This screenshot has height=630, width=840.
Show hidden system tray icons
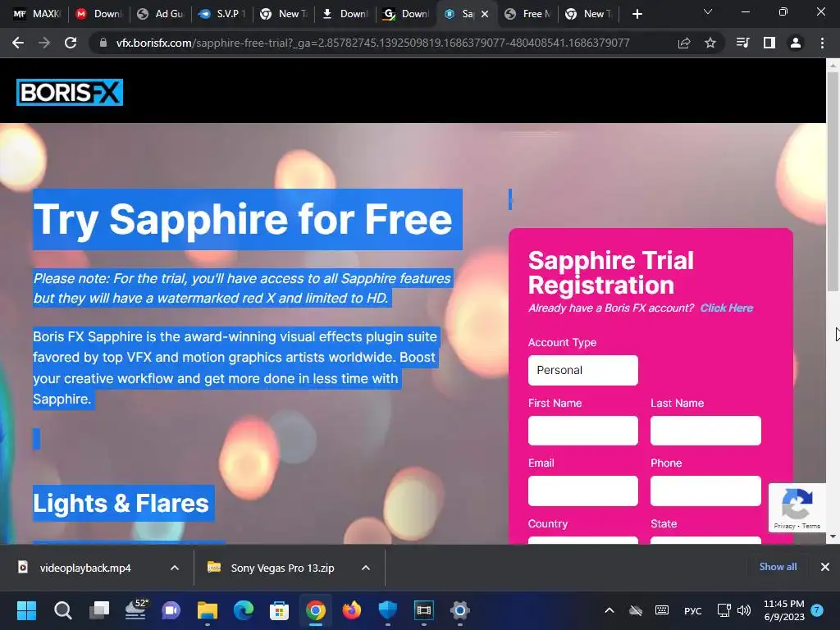(609, 610)
